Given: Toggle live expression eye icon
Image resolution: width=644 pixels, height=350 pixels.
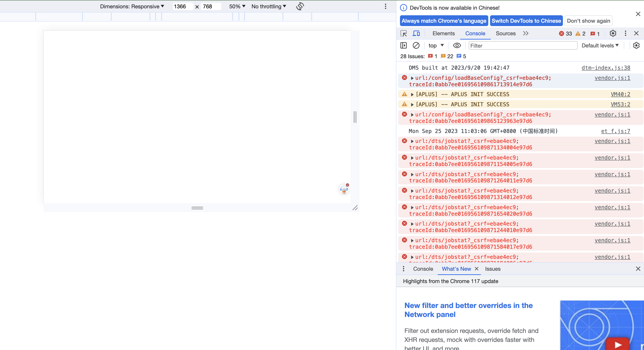Looking at the screenshot, I should (x=457, y=46).
